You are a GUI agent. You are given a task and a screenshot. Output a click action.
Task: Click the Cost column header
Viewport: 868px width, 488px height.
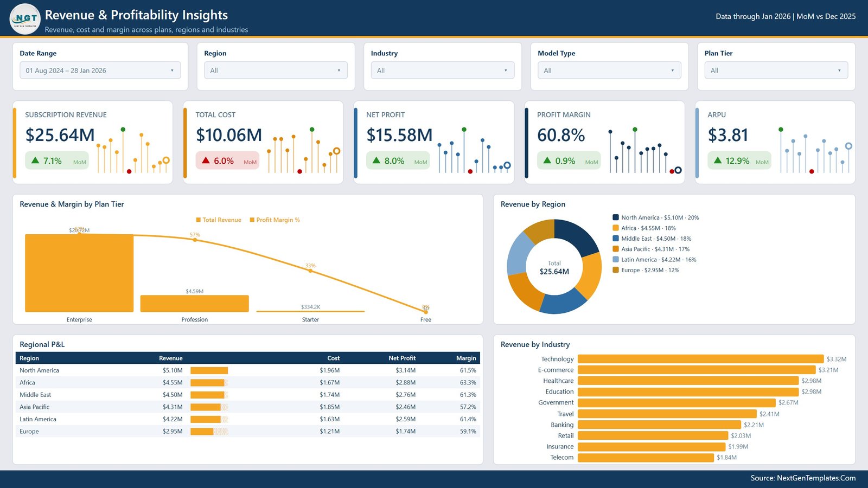pyautogui.click(x=334, y=358)
